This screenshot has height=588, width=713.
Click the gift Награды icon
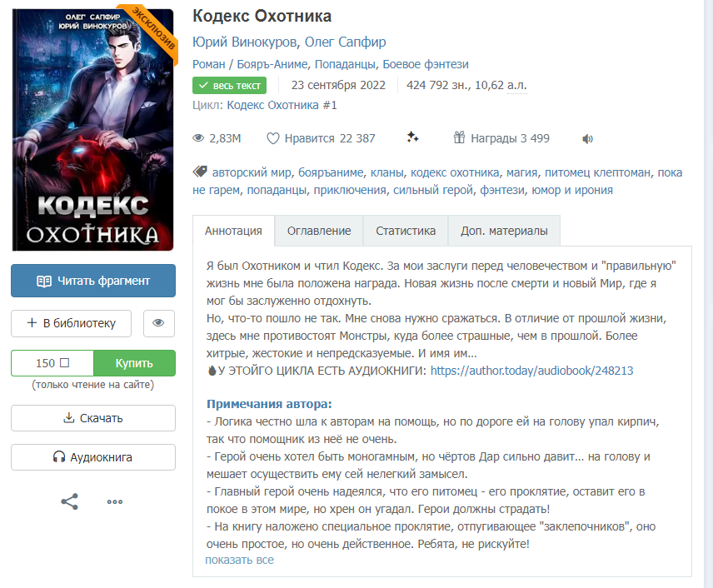click(459, 137)
